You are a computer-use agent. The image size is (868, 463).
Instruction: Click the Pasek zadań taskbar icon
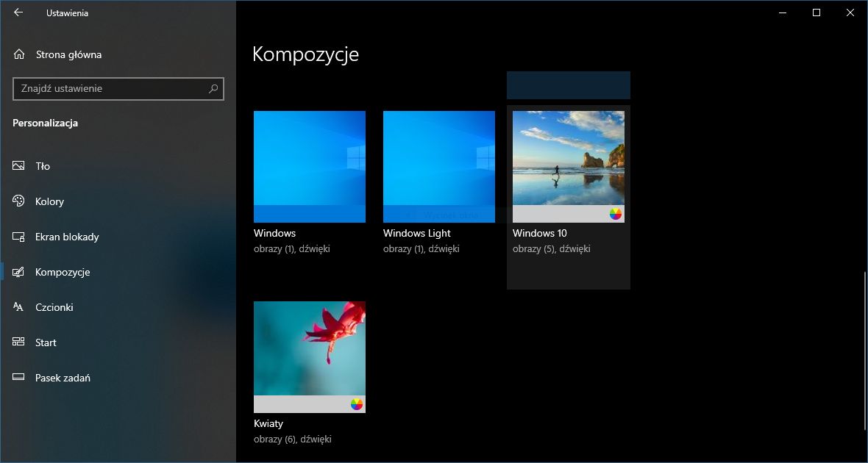(x=18, y=378)
